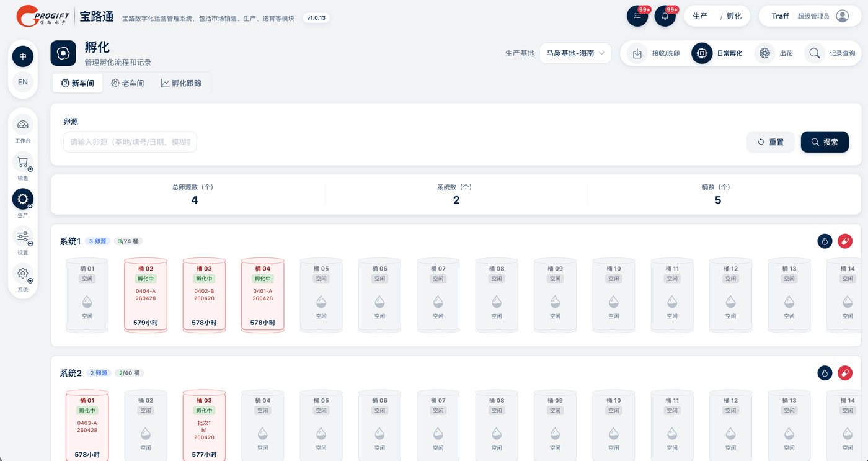This screenshot has width=868, height=461.
Task: Open the 系统 gear sidebar icon
Action: (x=23, y=274)
